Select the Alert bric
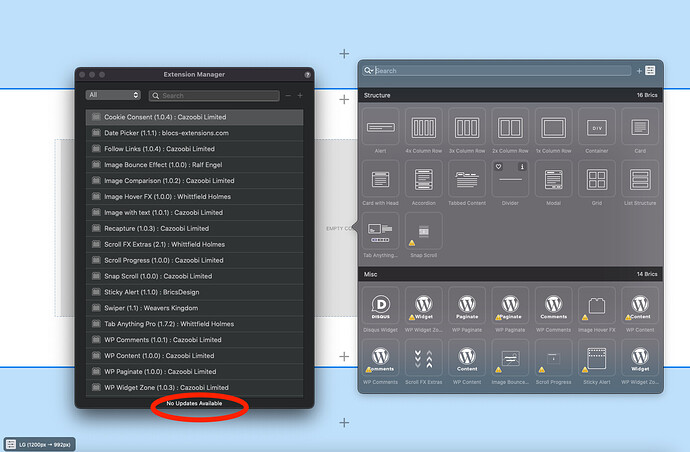Viewport: 690px width, 452px height. pos(382,129)
